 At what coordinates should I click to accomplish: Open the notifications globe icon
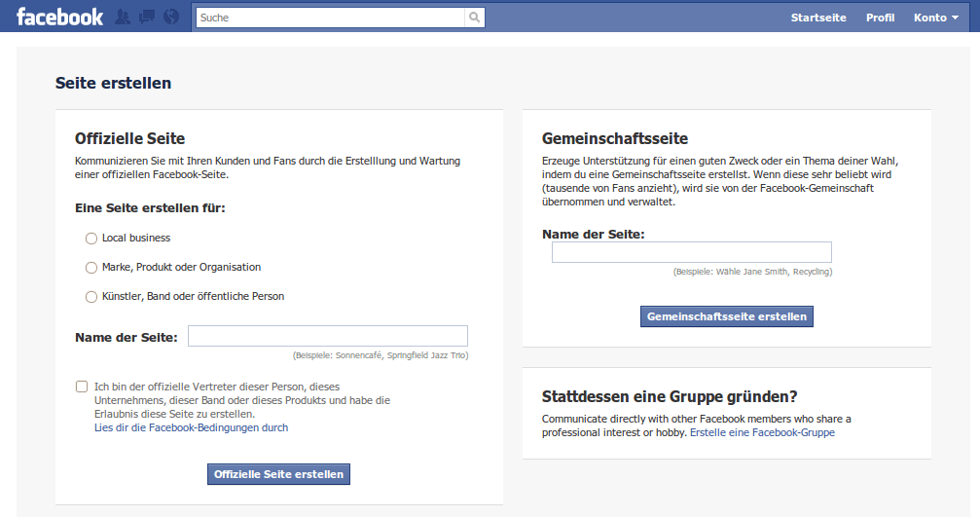[x=171, y=17]
